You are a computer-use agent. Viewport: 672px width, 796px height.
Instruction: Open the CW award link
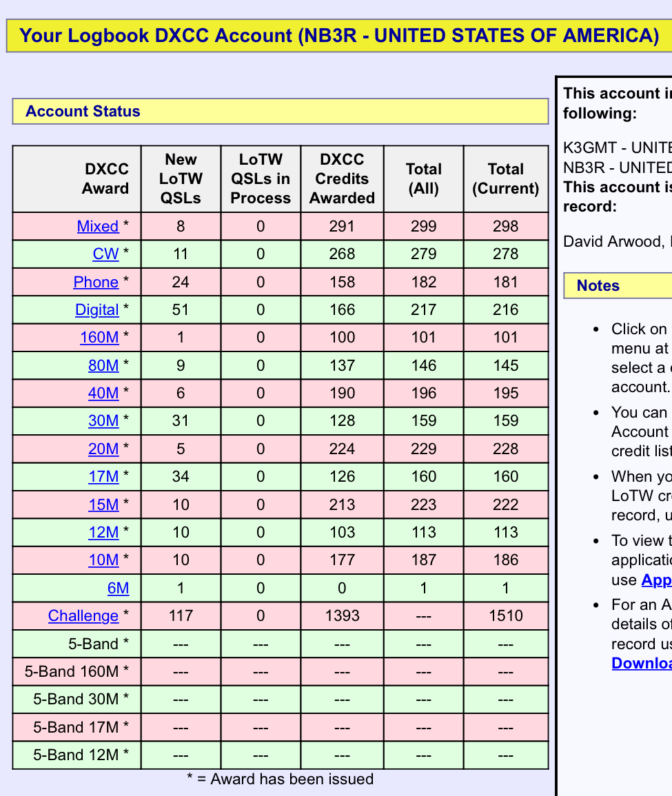105,254
